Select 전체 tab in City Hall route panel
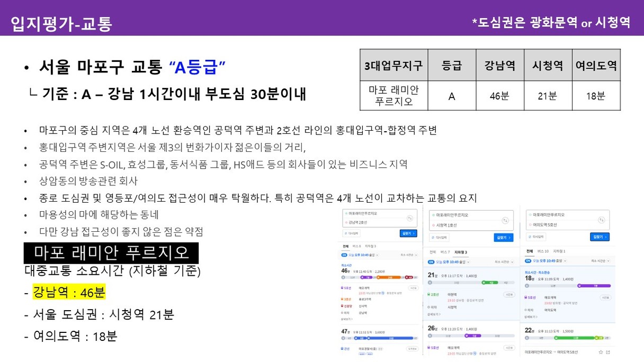 433,251
